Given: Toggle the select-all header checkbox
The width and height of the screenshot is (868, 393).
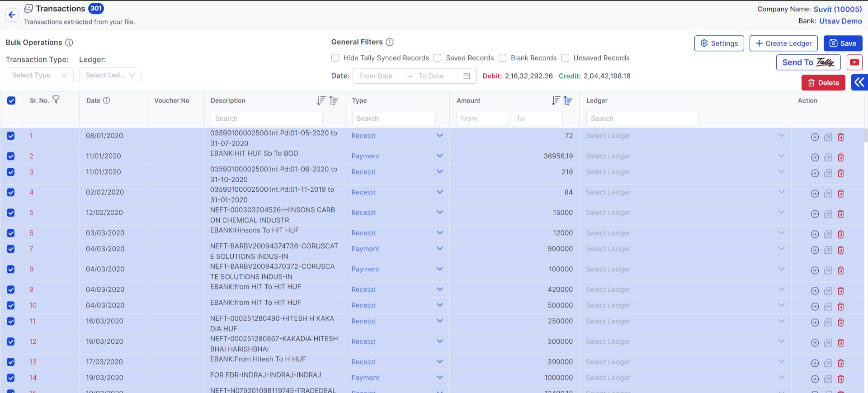Looking at the screenshot, I should pos(11,100).
